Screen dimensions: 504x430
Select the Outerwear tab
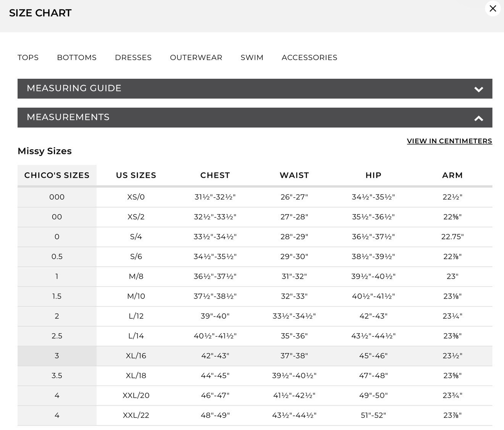(196, 57)
